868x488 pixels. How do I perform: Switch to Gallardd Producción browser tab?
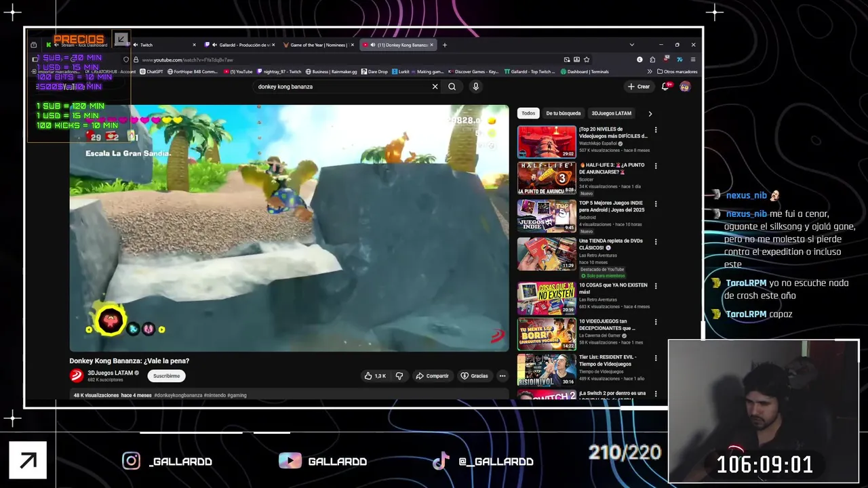(x=240, y=45)
